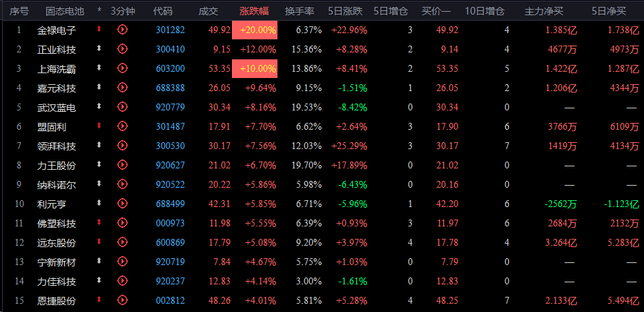Open 3-minute chart icon for 上海洗霸
The width and height of the screenshot is (644, 312).
(x=122, y=68)
